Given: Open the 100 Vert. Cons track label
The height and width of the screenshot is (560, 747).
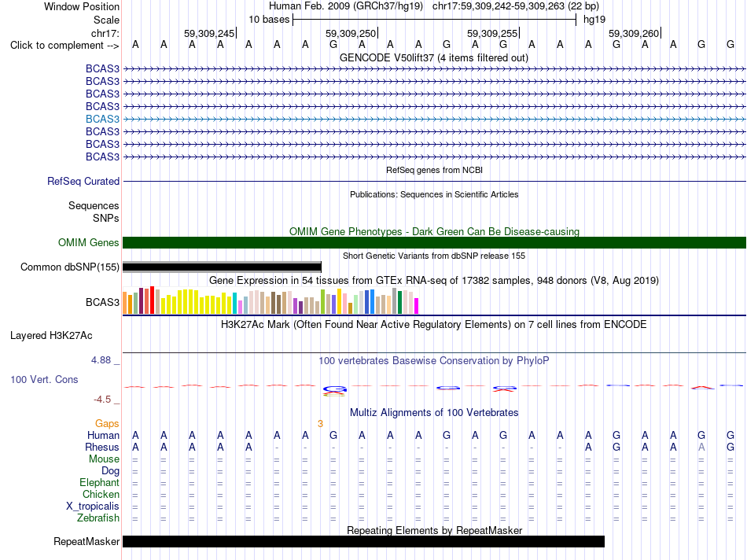Looking at the screenshot, I should 44,379.
